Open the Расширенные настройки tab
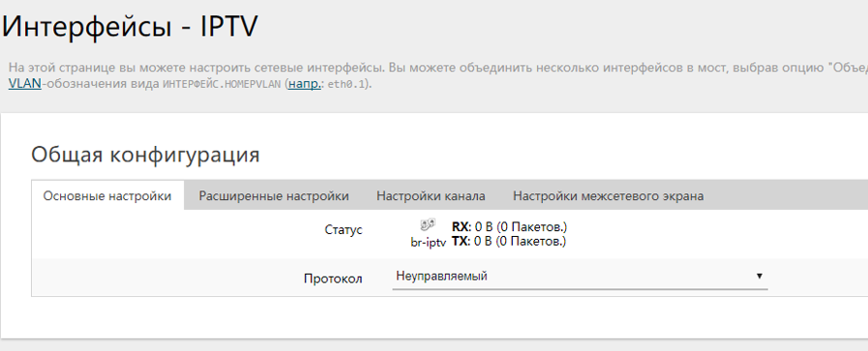The height and width of the screenshot is (351, 868). (274, 195)
